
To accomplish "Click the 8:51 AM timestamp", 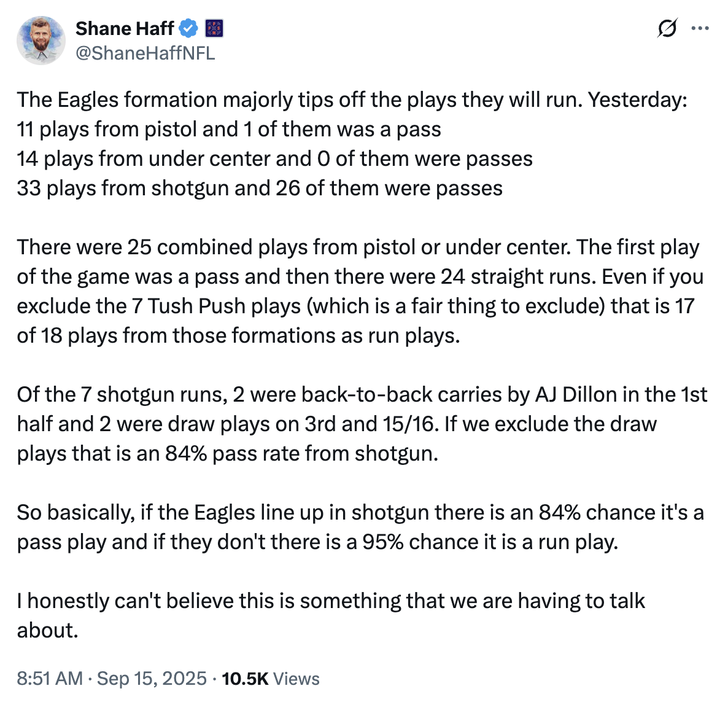I will [50, 679].
